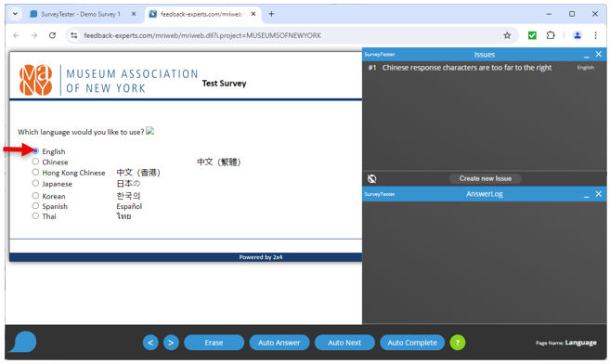
Task: Click the address bar URL field
Action: [288, 35]
